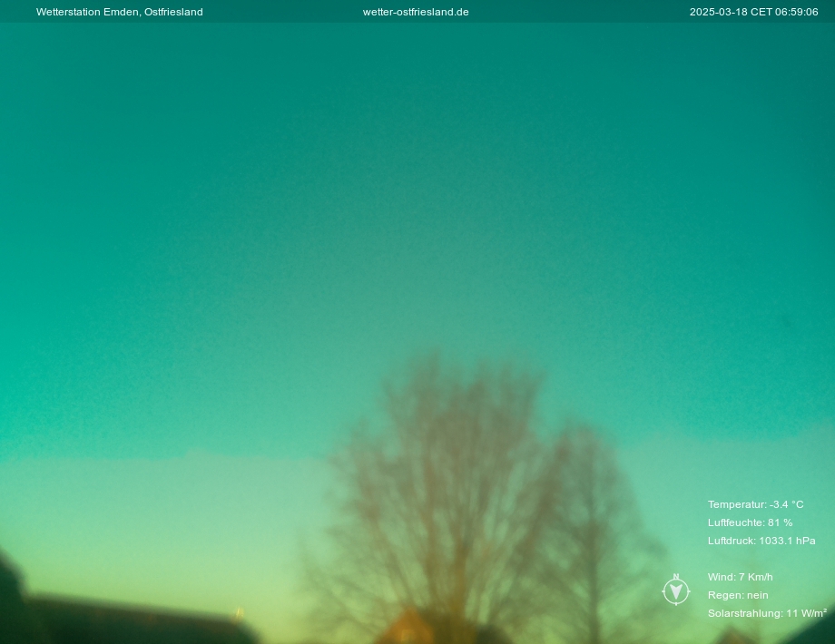835x644 pixels.
Task: Click the Solarstrahlung 11 W/m² reading
Action: tap(767, 613)
